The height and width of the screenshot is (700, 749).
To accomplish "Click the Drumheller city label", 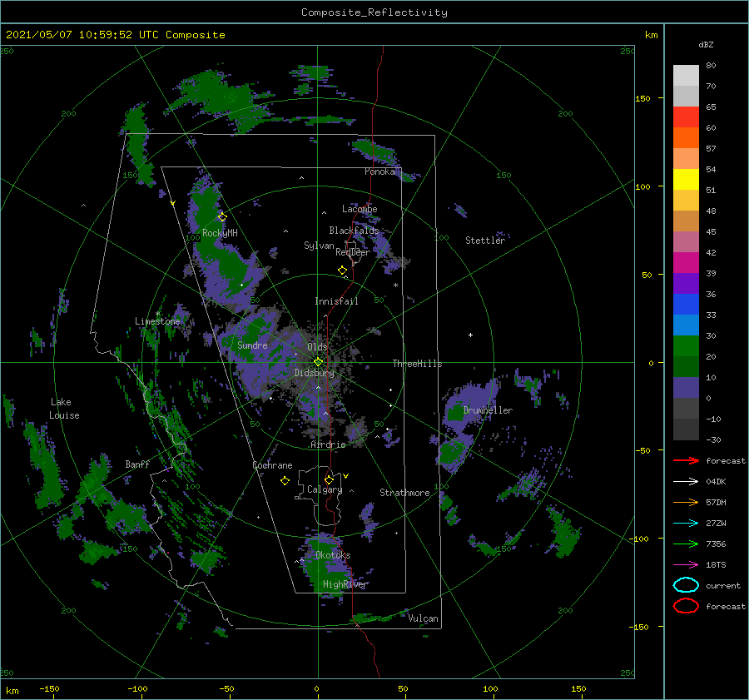I will tap(488, 410).
